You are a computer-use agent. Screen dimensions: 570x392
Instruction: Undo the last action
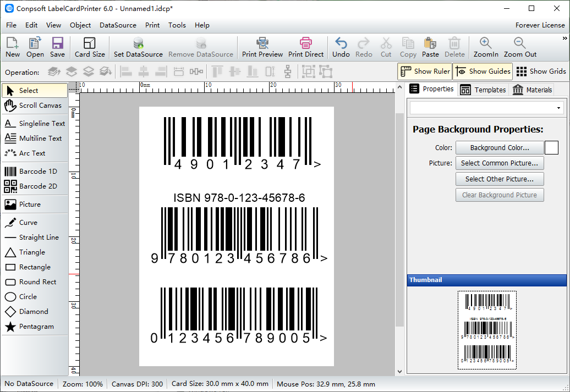click(341, 47)
